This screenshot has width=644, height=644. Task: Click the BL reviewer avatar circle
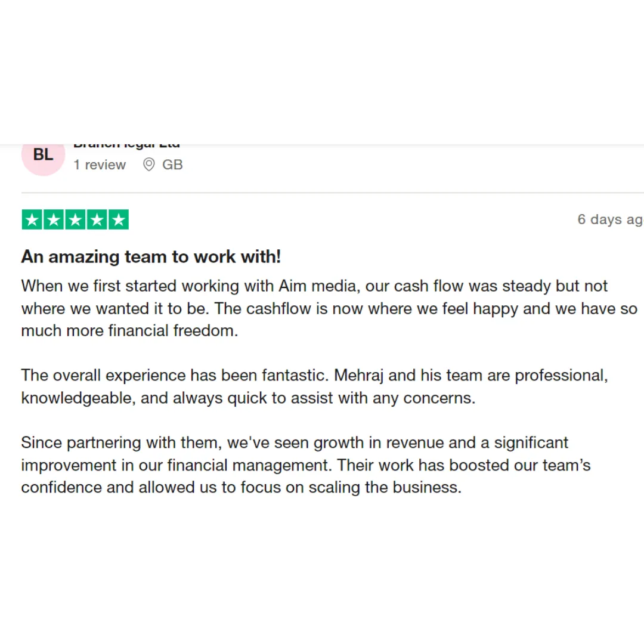pyautogui.click(x=43, y=158)
